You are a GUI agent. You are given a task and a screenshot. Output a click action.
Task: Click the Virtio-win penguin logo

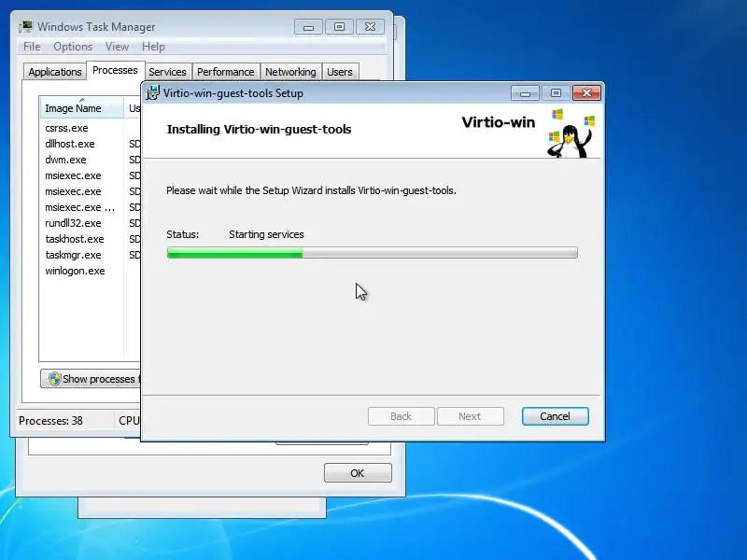pos(571,133)
